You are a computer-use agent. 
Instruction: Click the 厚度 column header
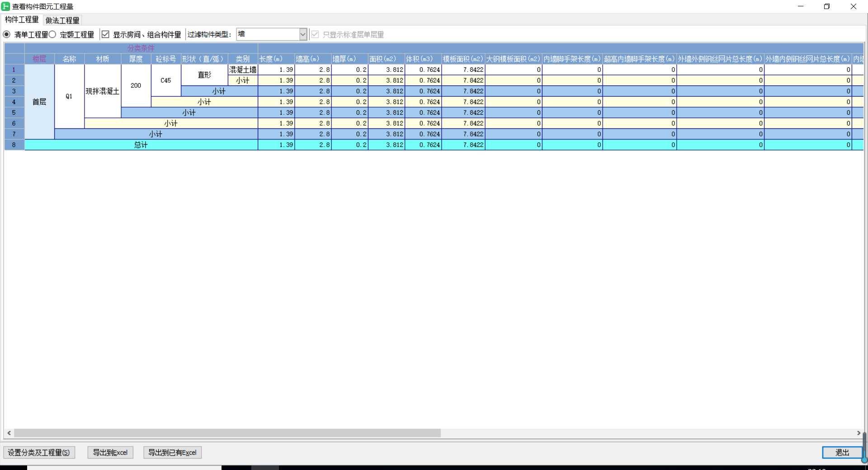[x=136, y=59]
